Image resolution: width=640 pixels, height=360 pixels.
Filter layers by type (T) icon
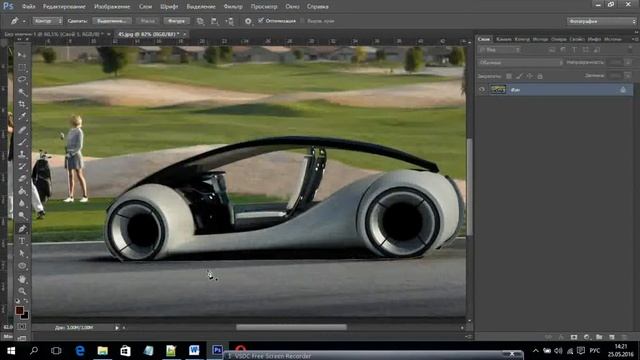tap(574, 50)
